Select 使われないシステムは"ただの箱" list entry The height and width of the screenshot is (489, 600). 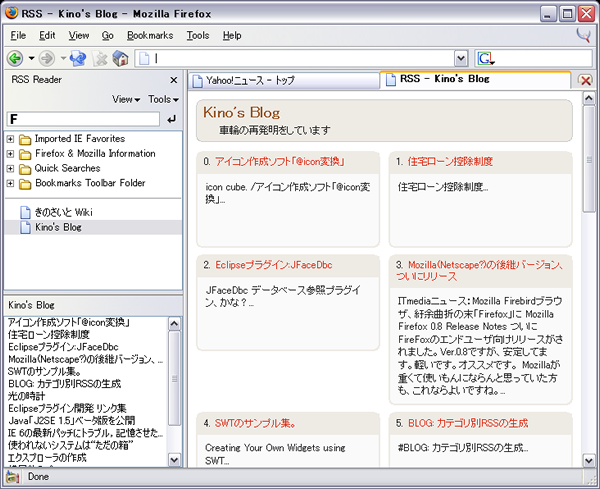[70, 445]
